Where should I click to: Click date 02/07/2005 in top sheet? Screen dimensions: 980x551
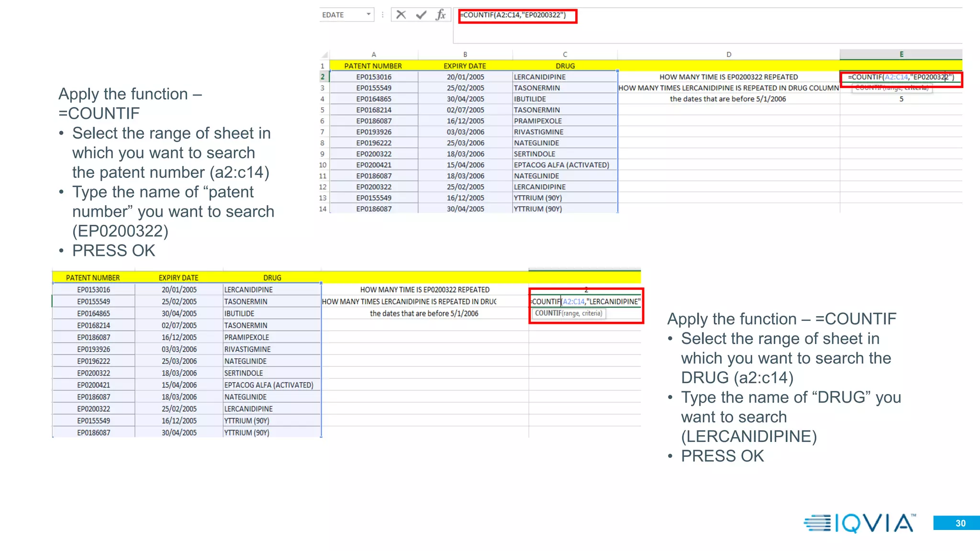point(465,110)
